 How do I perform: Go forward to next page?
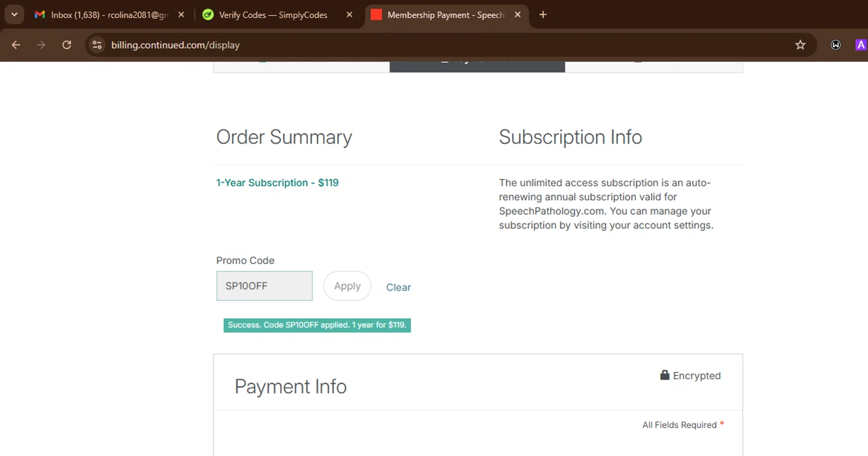click(41, 45)
